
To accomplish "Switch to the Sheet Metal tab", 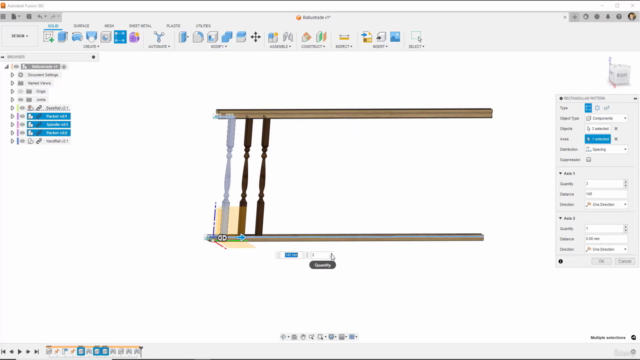I will click(x=140, y=26).
